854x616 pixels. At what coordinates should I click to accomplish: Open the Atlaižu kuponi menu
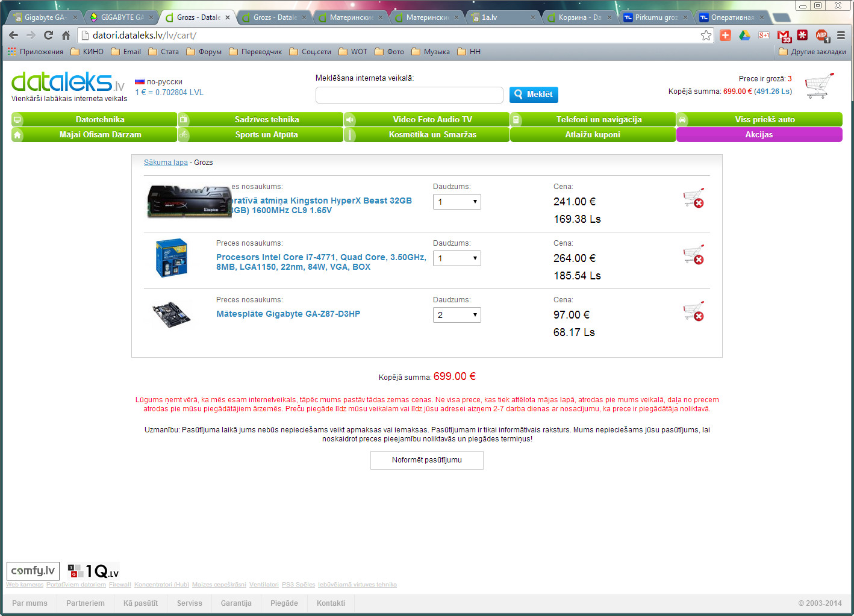click(593, 134)
